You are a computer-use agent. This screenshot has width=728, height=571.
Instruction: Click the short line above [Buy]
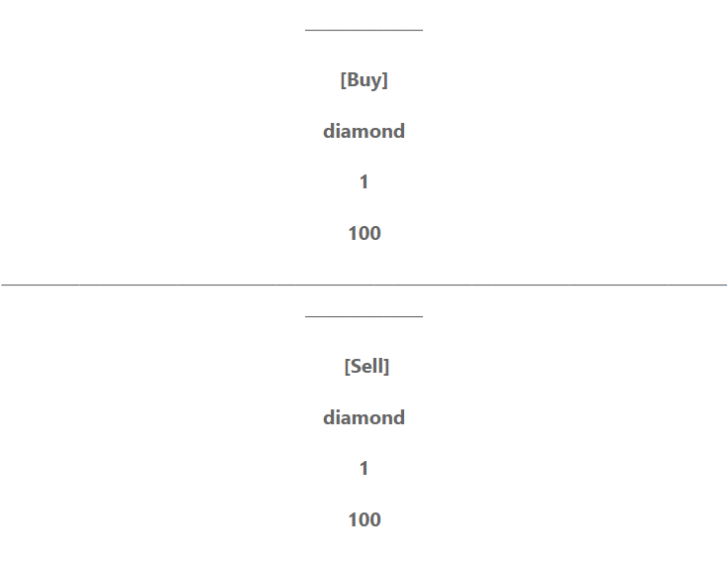(364, 30)
